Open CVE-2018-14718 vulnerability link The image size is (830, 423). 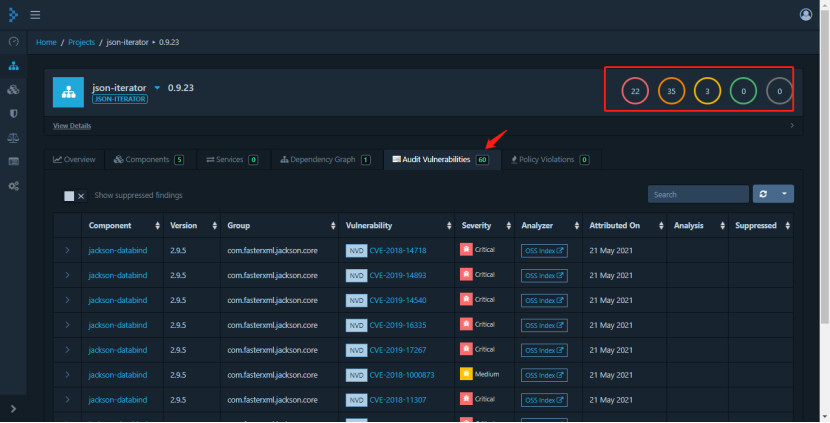click(x=398, y=250)
